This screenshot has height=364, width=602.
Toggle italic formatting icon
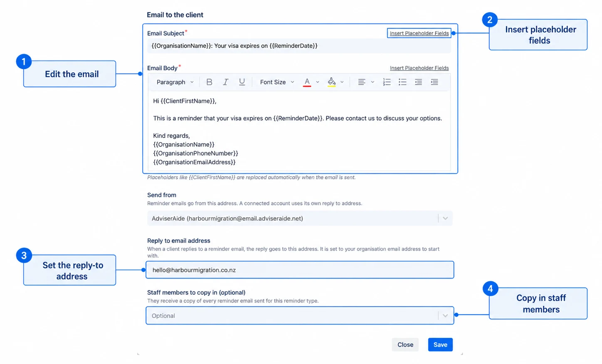[x=225, y=82]
